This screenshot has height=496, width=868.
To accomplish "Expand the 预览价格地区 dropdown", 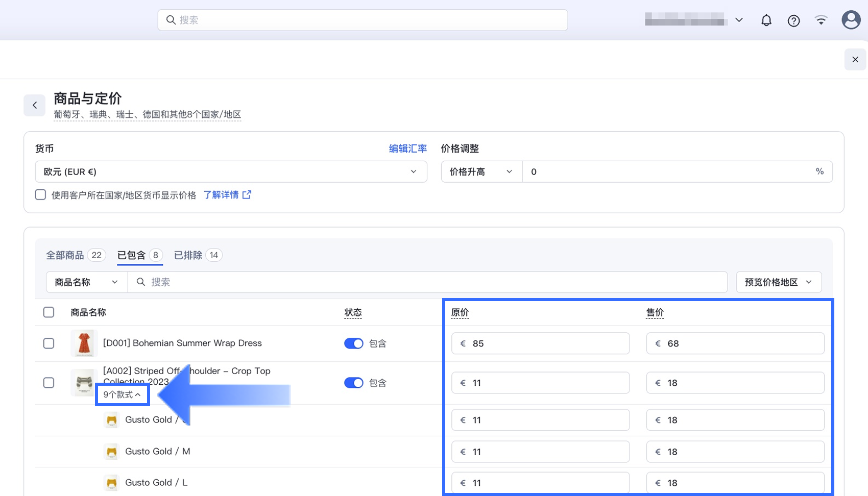I will coord(778,282).
